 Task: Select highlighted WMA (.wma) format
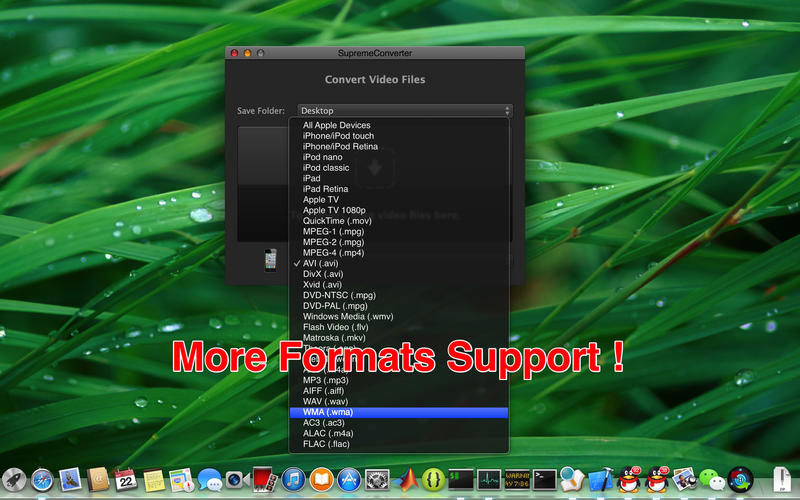coord(399,412)
